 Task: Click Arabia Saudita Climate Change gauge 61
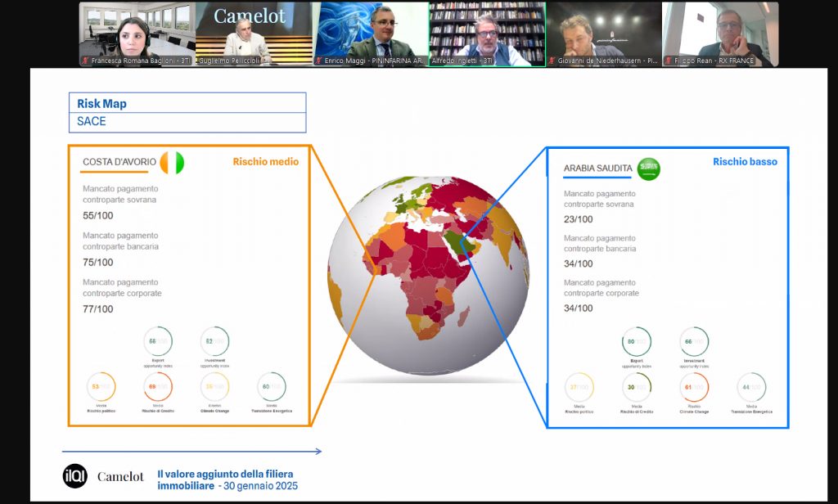[x=694, y=388]
